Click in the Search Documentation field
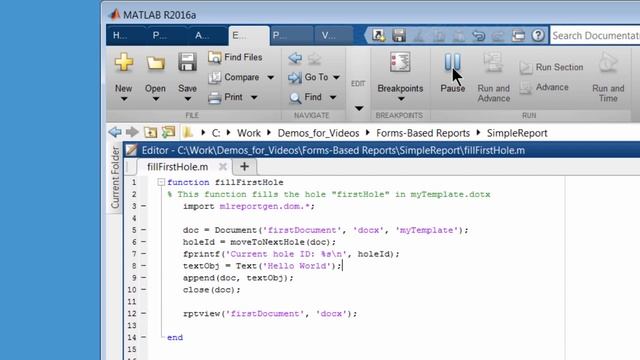This screenshot has width=640, height=360. point(595,36)
